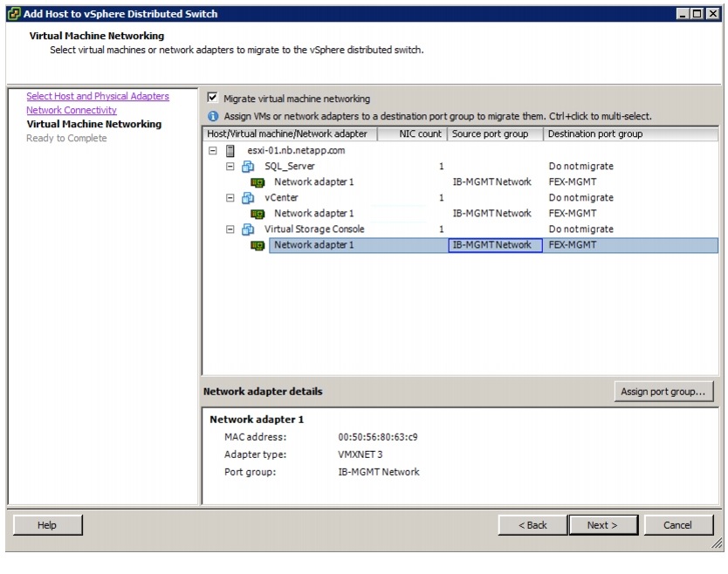Open the Select Host and Physical Adapters step
This screenshot has width=728, height=574.
[98, 96]
